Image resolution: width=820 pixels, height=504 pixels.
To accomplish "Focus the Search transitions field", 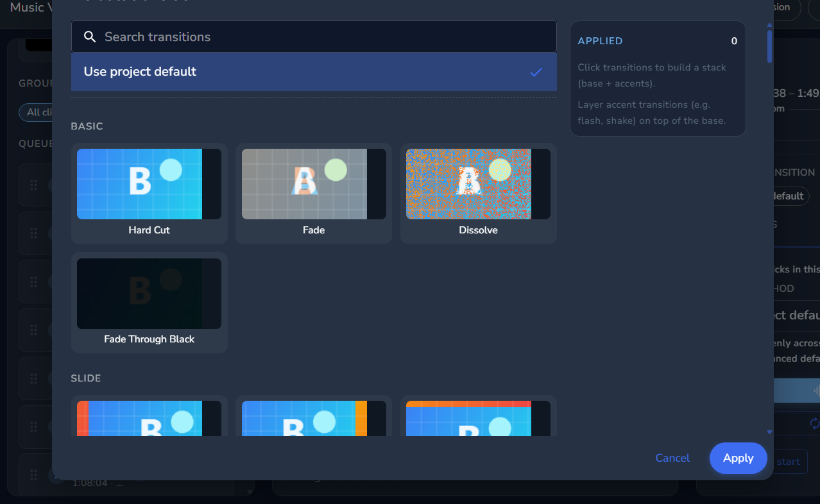I will [x=314, y=37].
